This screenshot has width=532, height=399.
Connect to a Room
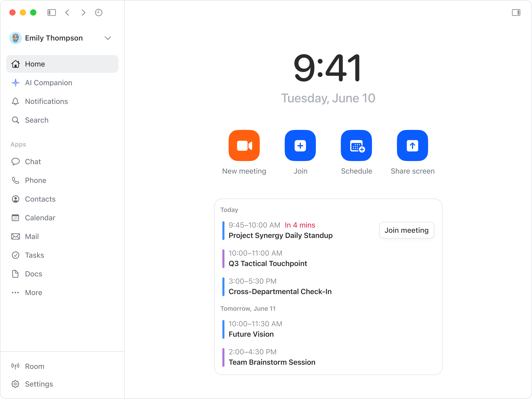[x=34, y=366]
